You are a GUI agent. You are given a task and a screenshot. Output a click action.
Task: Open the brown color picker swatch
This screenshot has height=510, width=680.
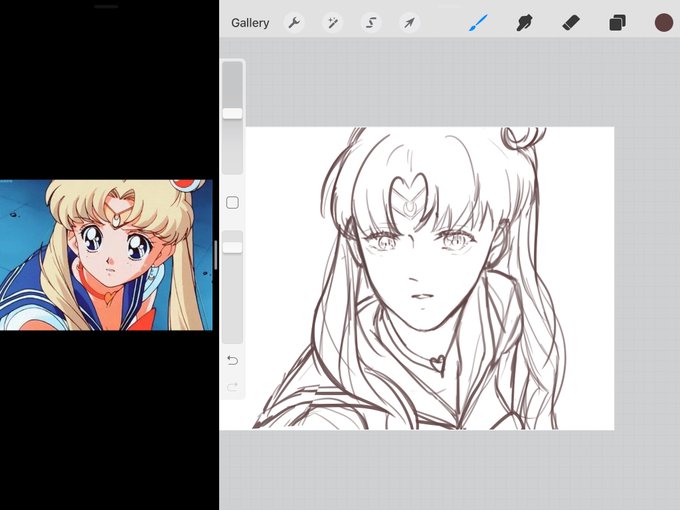[664, 23]
